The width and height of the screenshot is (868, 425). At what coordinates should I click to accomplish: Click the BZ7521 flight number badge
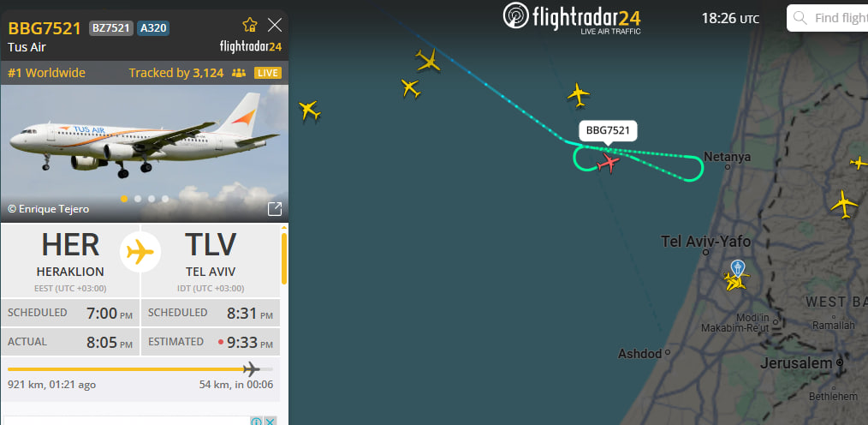click(111, 27)
